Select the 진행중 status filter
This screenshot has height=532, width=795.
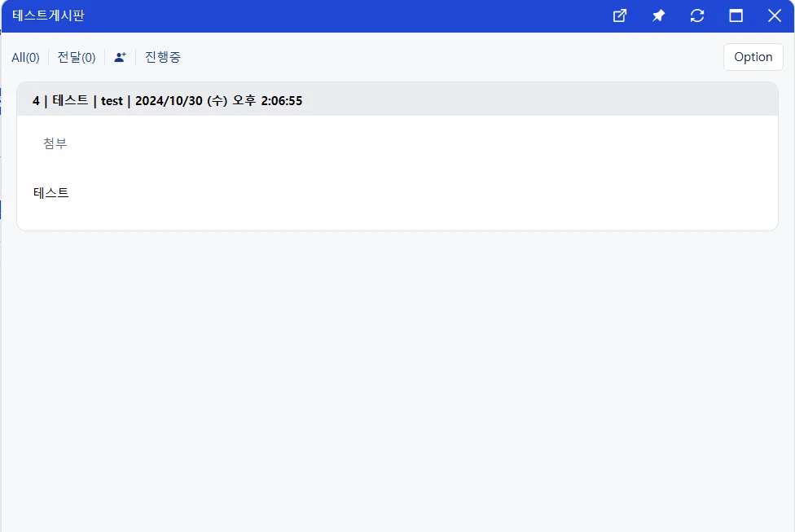(x=163, y=57)
